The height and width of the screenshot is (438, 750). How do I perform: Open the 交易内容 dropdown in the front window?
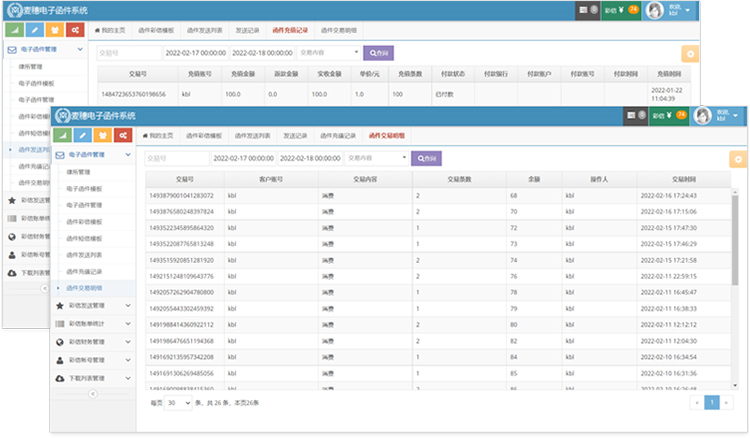pos(376,158)
